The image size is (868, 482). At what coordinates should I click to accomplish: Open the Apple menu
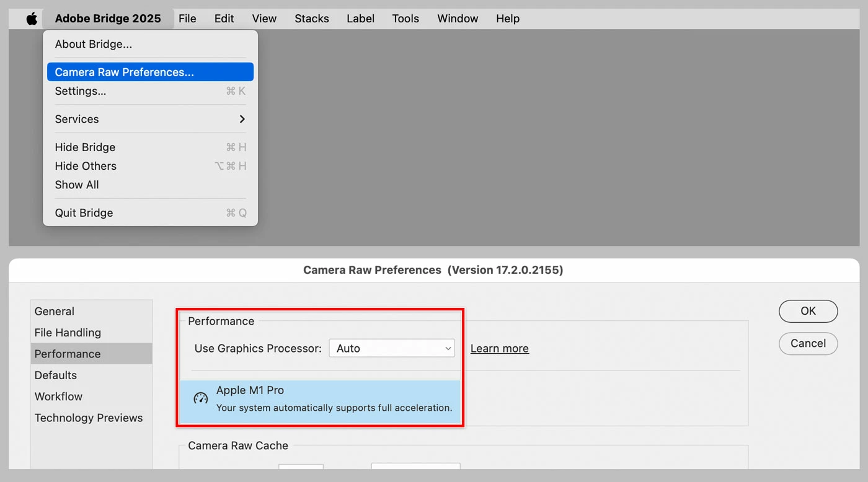[x=32, y=19]
